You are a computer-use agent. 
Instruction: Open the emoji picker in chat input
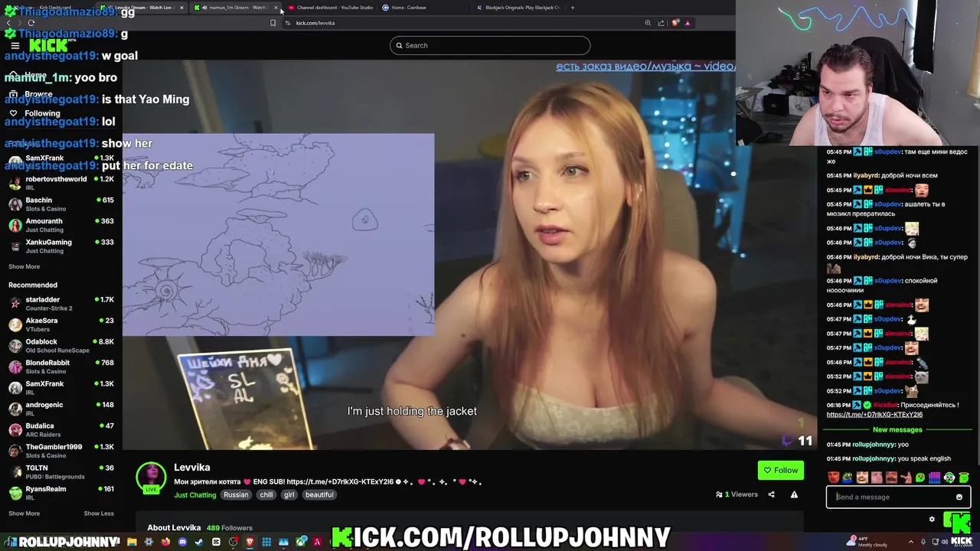point(959,497)
